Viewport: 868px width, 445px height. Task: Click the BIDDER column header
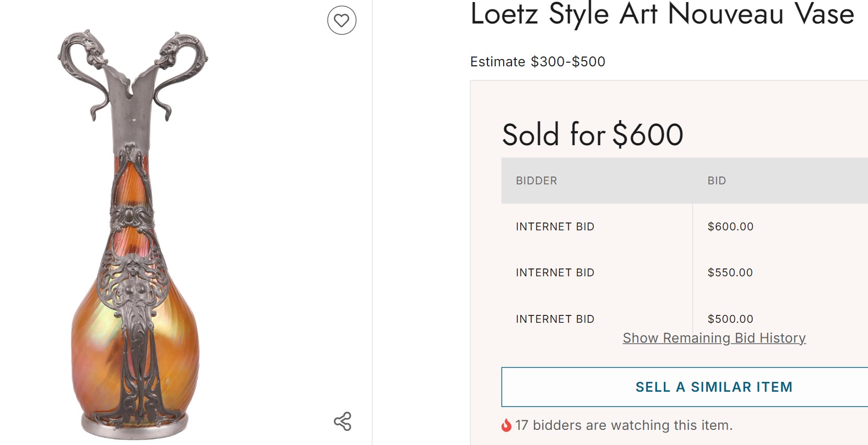(537, 181)
